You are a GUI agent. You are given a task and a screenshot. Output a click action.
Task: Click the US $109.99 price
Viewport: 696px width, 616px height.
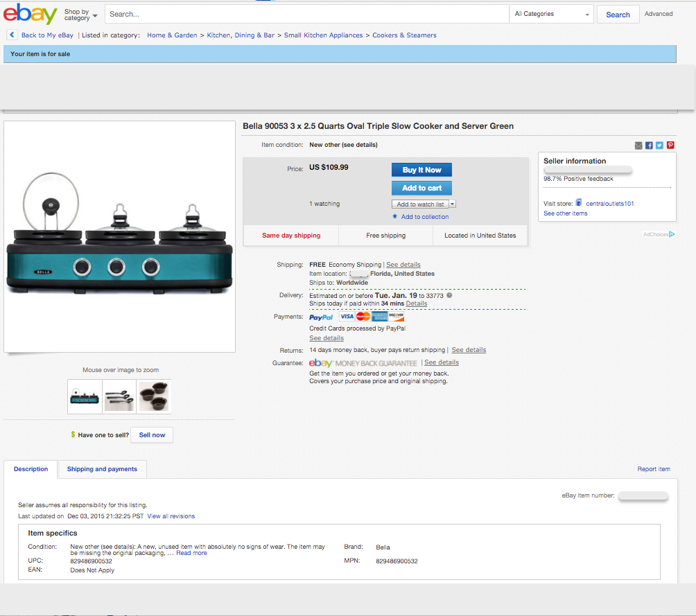(x=329, y=167)
